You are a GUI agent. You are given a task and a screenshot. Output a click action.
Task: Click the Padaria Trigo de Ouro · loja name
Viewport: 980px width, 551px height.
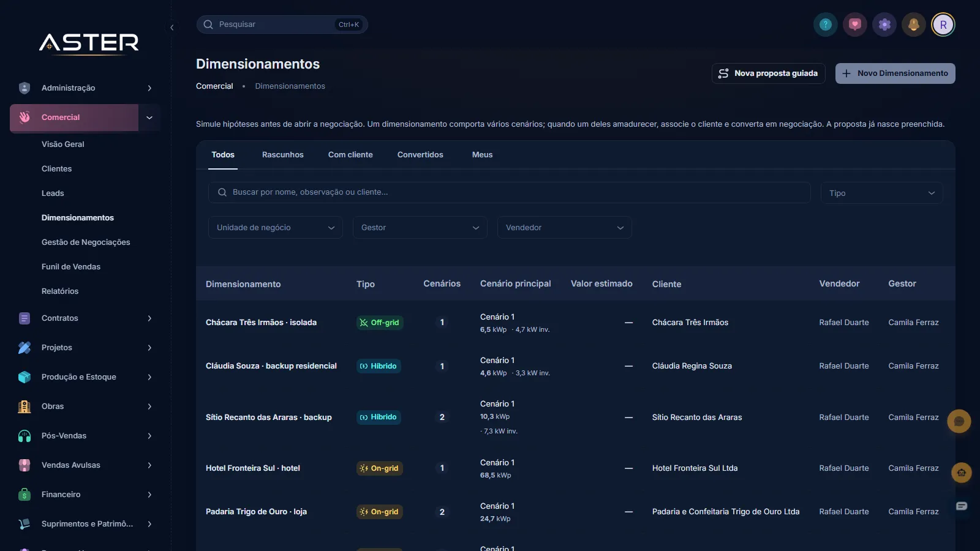pos(256,512)
